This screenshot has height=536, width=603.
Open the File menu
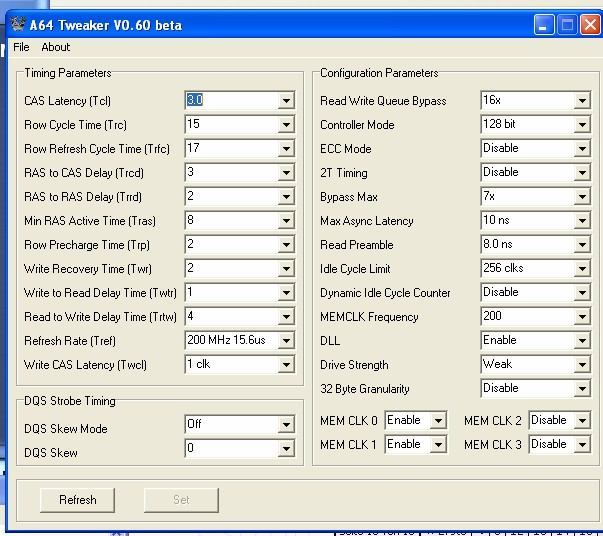coord(21,47)
